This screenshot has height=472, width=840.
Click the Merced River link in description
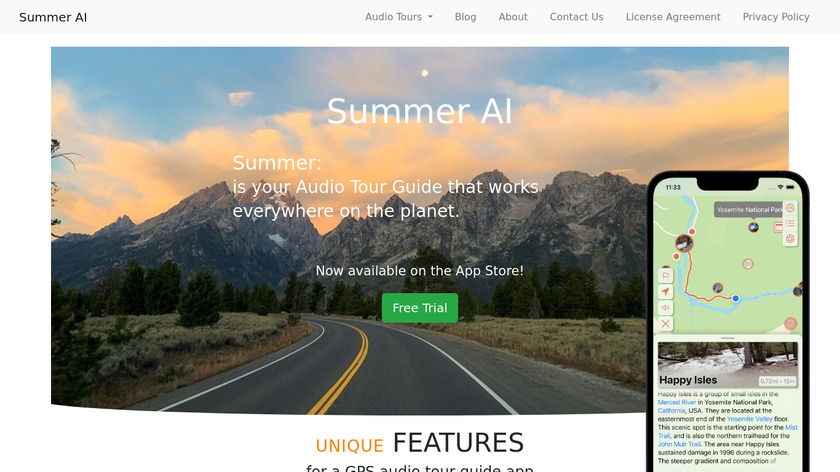[x=677, y=402]
